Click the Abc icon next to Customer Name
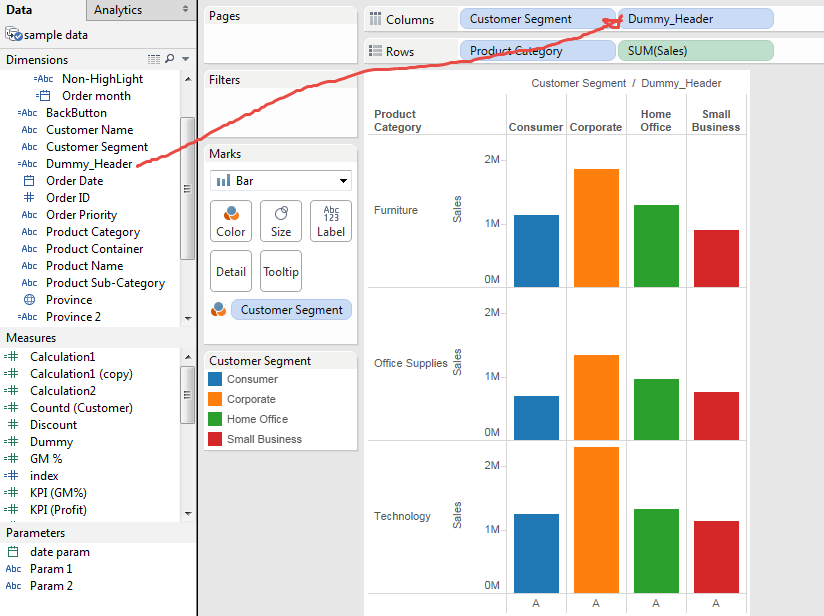This screenshot has width=824, height=616. tap(29, 130)
